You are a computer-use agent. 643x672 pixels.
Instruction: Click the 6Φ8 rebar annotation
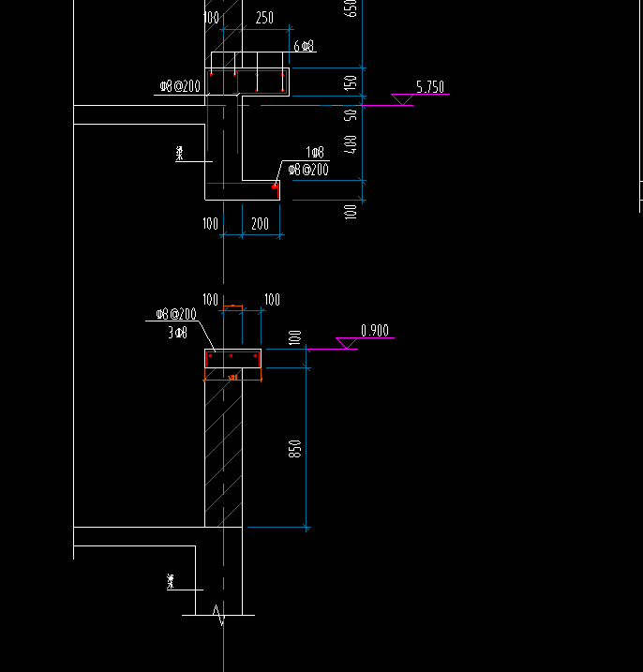point(304,46)
